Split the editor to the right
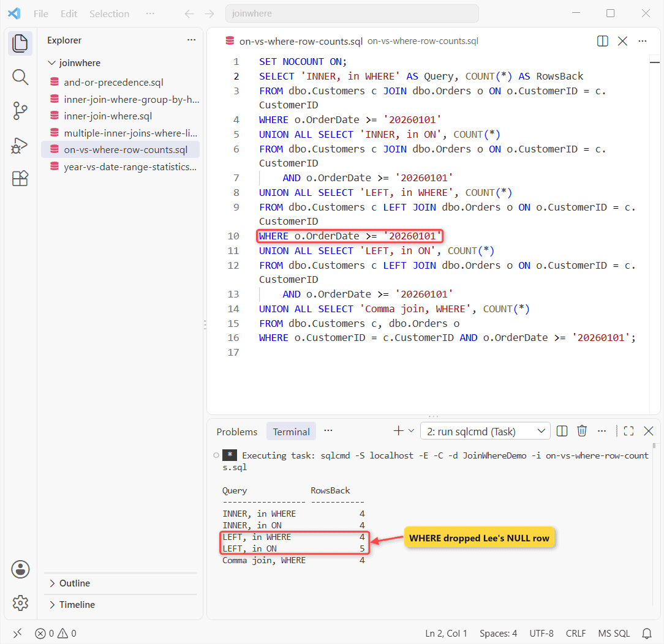Viewport: 664px width, 644px height. [x=602, y=41]
